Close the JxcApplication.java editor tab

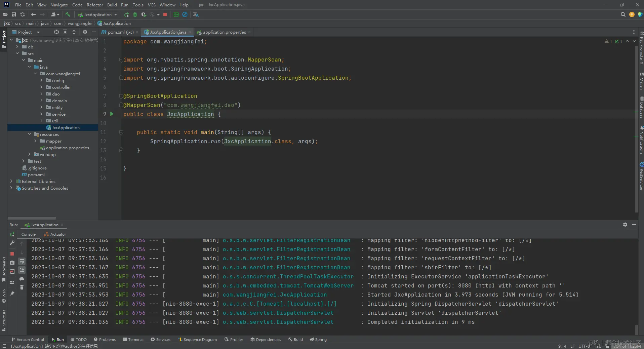click(190, 32)
